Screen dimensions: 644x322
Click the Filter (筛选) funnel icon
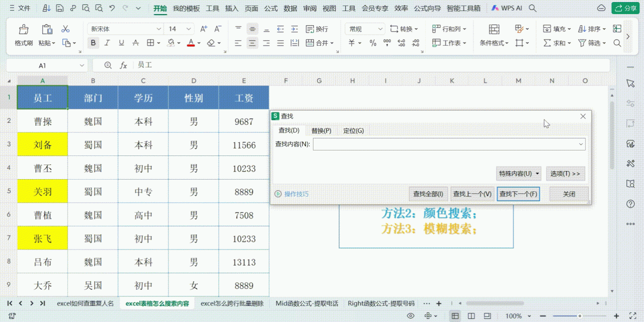582,43
